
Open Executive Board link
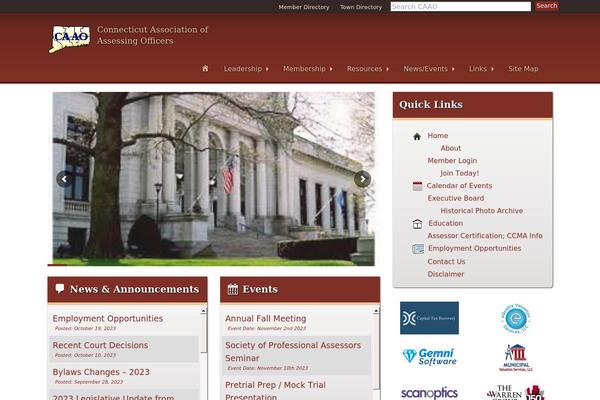pyautogui.click(x=455, y=198)
